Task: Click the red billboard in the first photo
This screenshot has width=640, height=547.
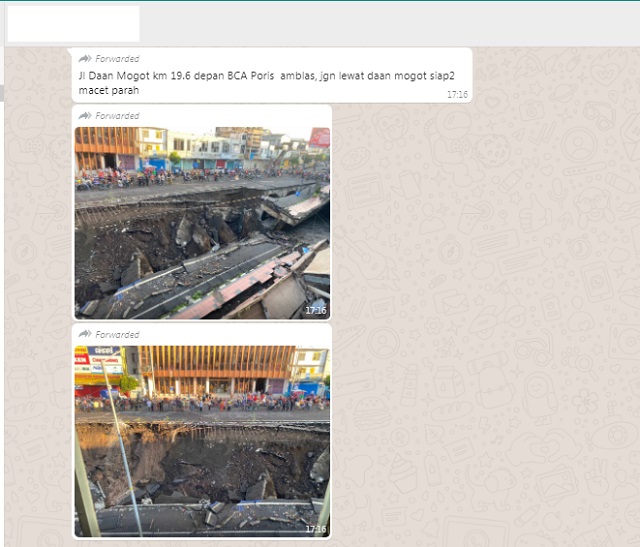Action: [319, 137]
